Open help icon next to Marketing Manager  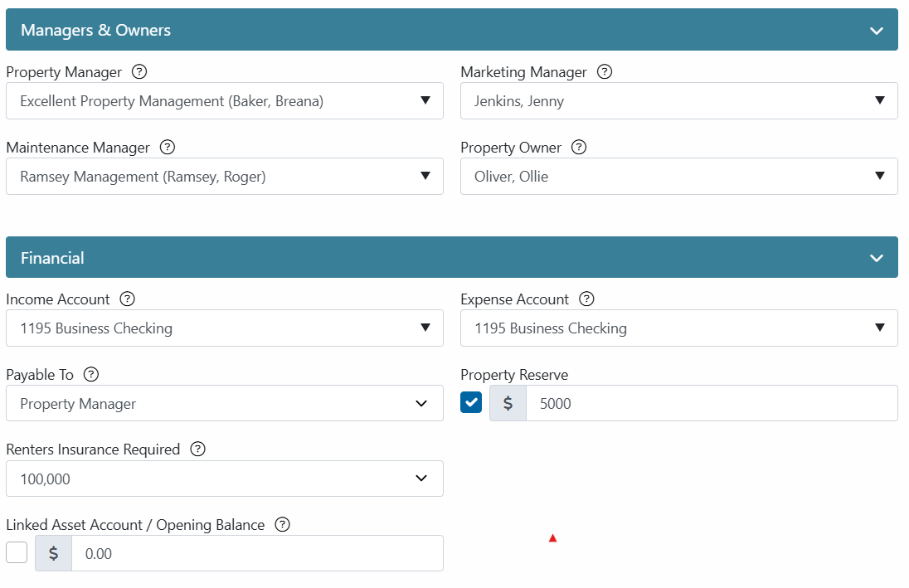point(605,72)
